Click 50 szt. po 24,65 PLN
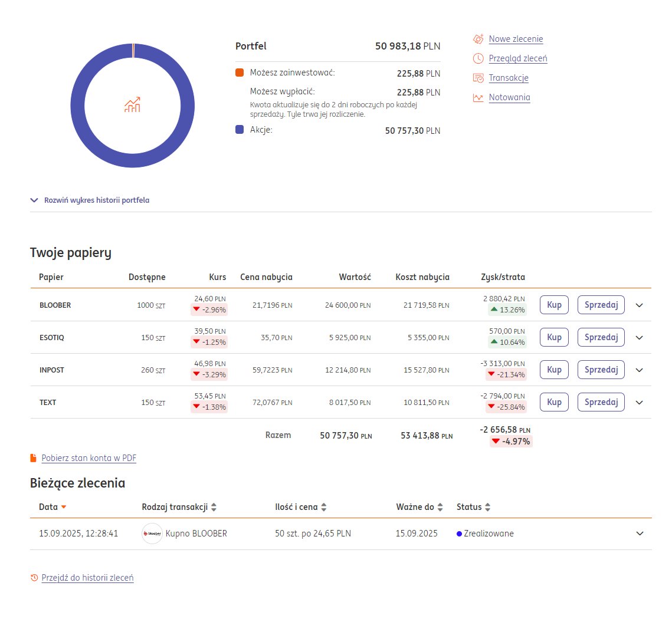 click(x=313, y=534)
